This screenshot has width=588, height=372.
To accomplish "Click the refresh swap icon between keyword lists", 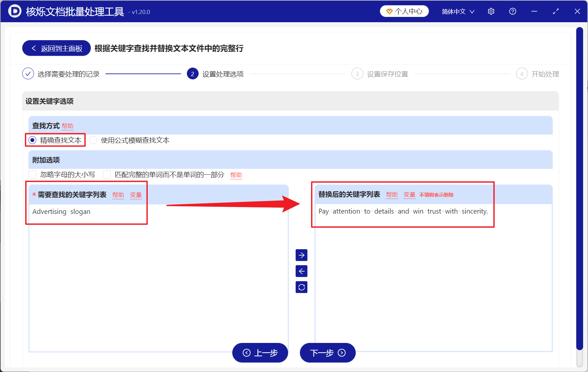I will pos(301,287).
